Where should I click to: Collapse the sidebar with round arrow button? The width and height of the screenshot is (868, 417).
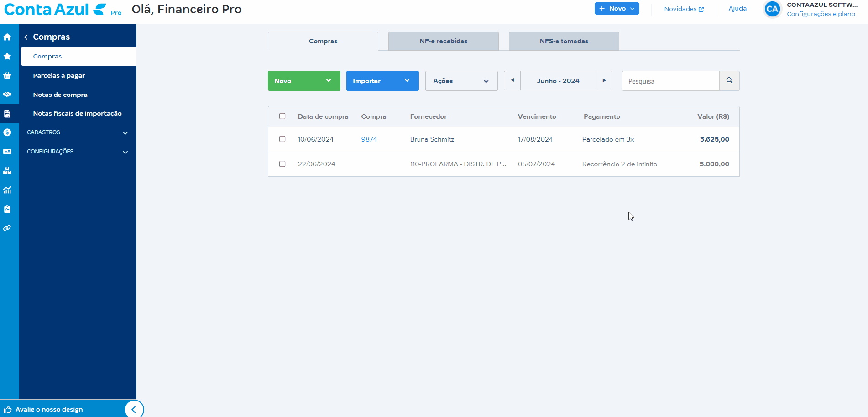coord(134,409)
